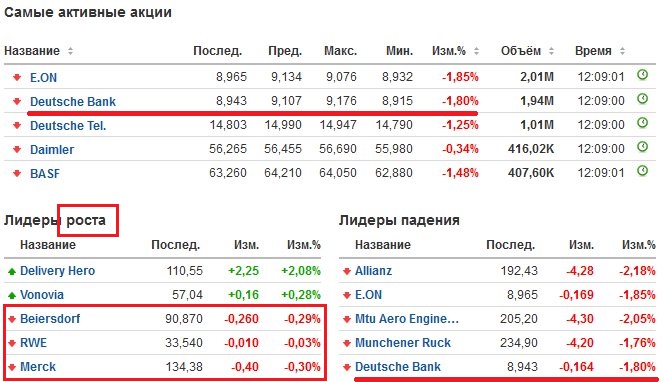Sort active stocks by Время arrows

(622, 51)
